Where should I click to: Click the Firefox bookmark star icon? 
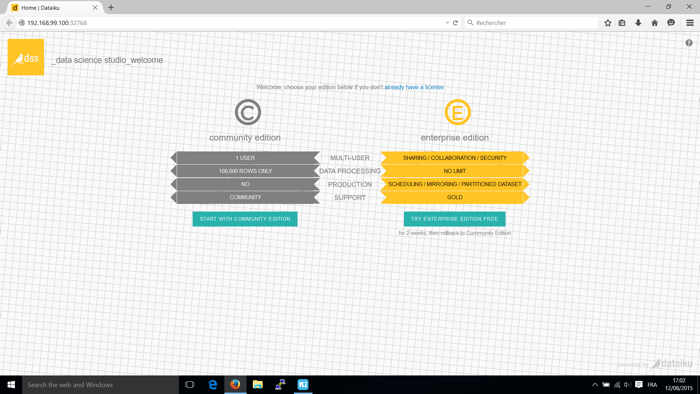pos(608,23)
